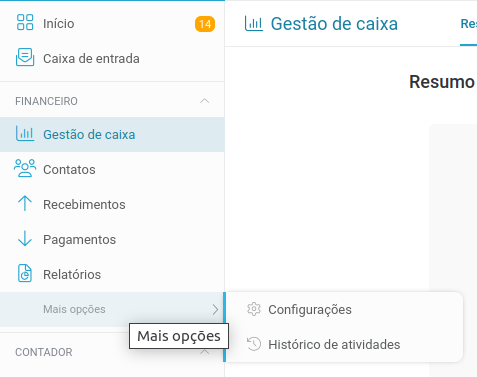The image size is (477, 377).
Task: Collapse the CONTADOR section chevron
Action: [205, 352]
